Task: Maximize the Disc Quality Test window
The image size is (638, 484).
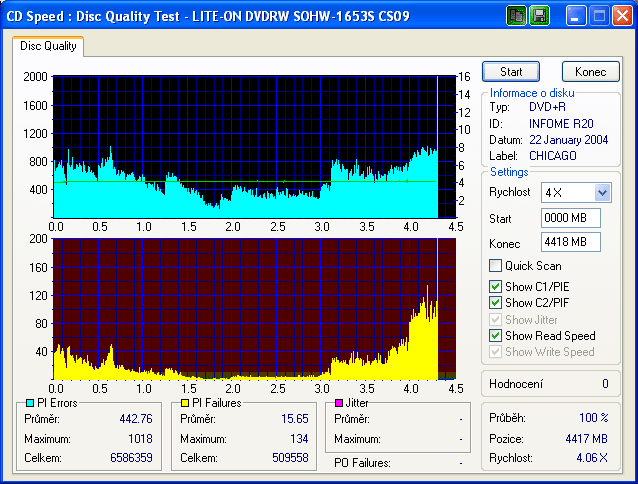Action: (599, 15)
